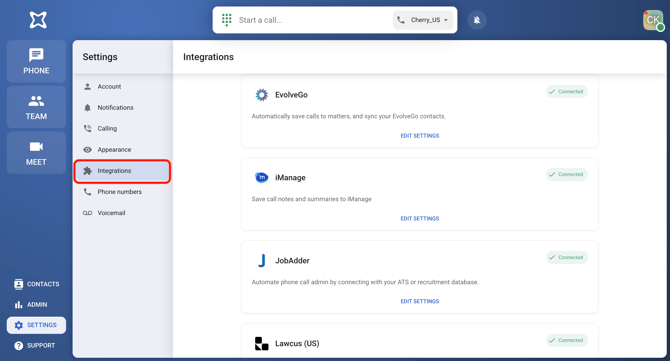This screenshot has height=361, width=670.
Task: Click the EvolveGo integration title
Action: click(x=291, y=95)
